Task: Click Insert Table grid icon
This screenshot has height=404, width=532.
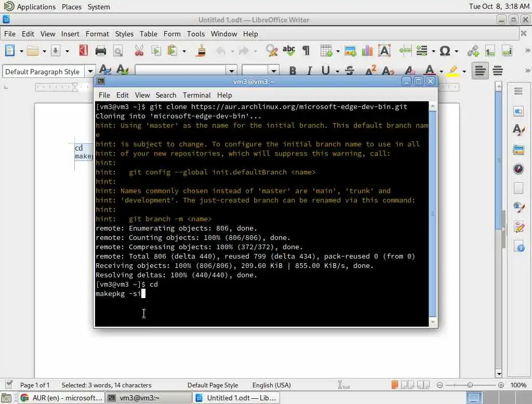Action: pos(326,51)
